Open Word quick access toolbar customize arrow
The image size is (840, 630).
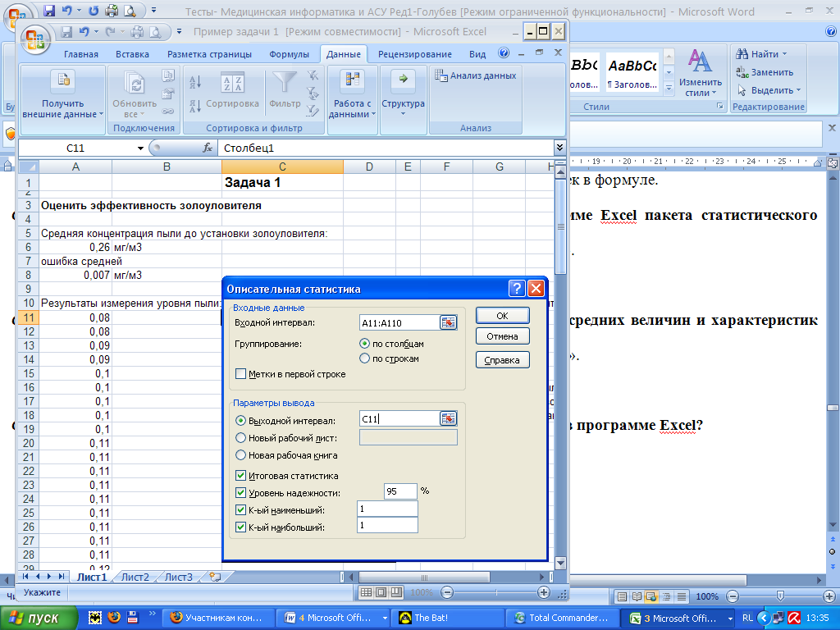153,10
